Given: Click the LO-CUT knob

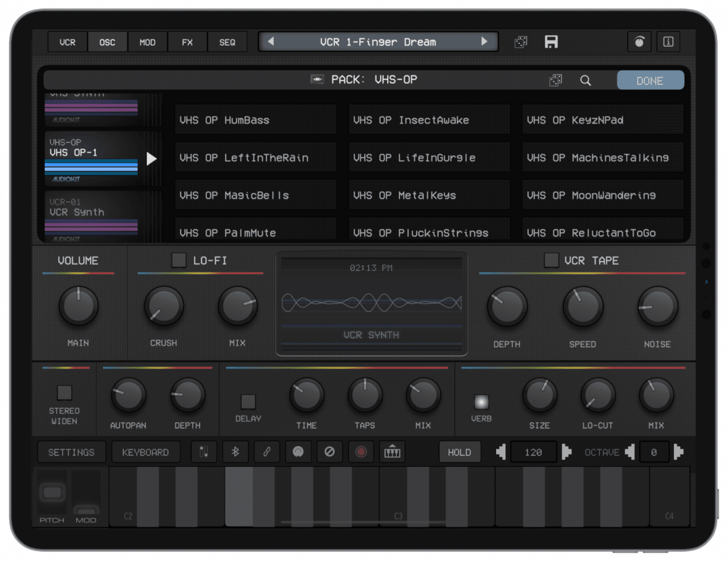Looking at the screenshot, I should (x=598, y=395).
